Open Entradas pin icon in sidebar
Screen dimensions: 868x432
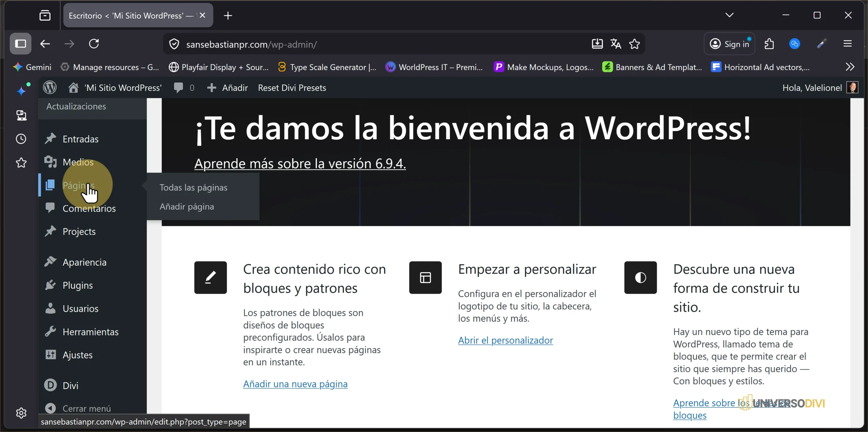pos(51,139)
